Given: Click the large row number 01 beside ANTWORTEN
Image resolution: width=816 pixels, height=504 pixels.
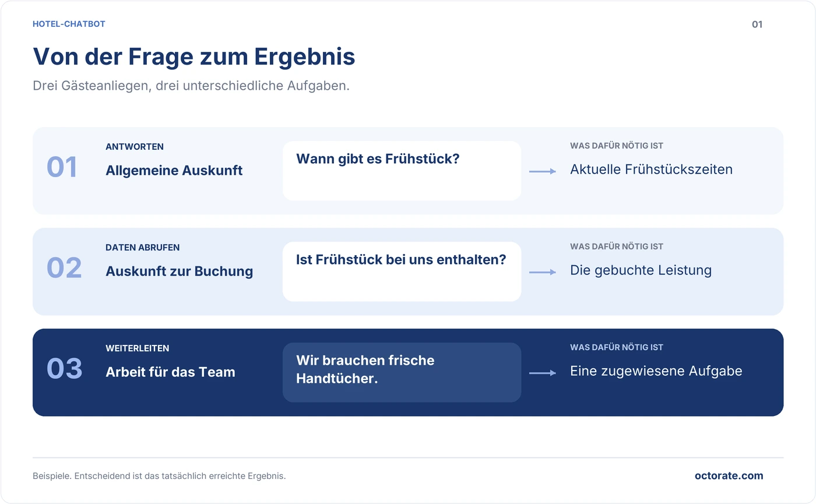Looking at the screenshot, I should coord(62,167).
